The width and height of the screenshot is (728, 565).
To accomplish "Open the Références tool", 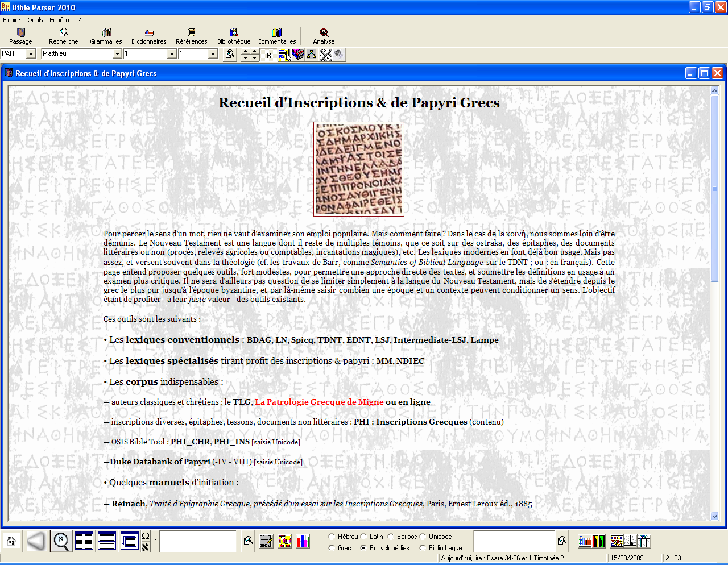I will pyautogui.click(x=192, y=36).
